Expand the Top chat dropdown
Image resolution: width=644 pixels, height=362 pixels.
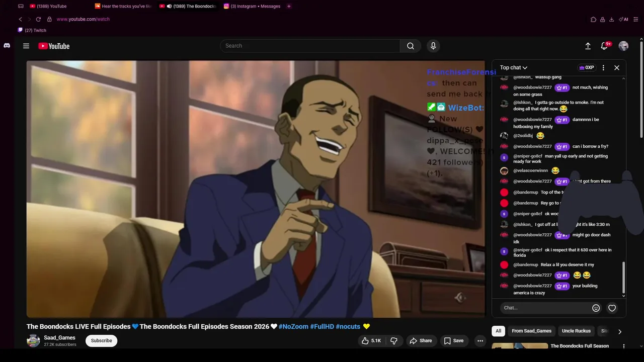(514, 67)
